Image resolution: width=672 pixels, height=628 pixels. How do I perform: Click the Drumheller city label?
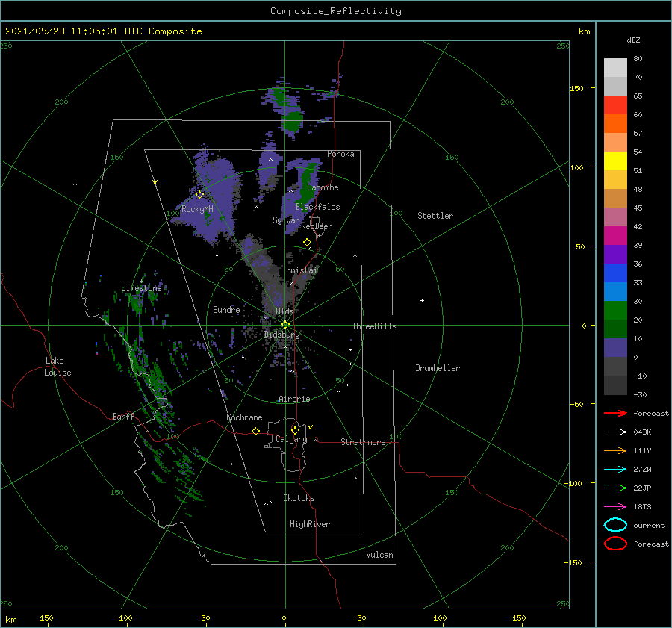pos(438,368)
